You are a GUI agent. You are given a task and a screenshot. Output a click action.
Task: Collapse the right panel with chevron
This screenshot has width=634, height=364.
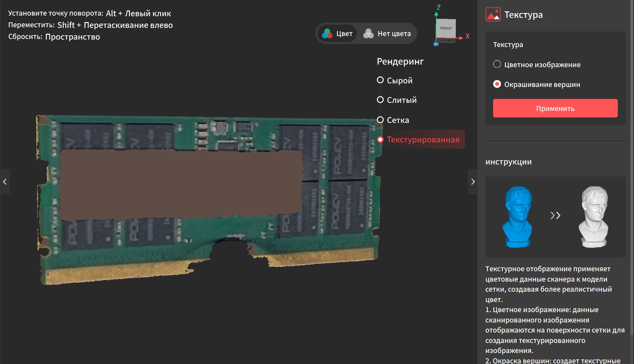473,182
